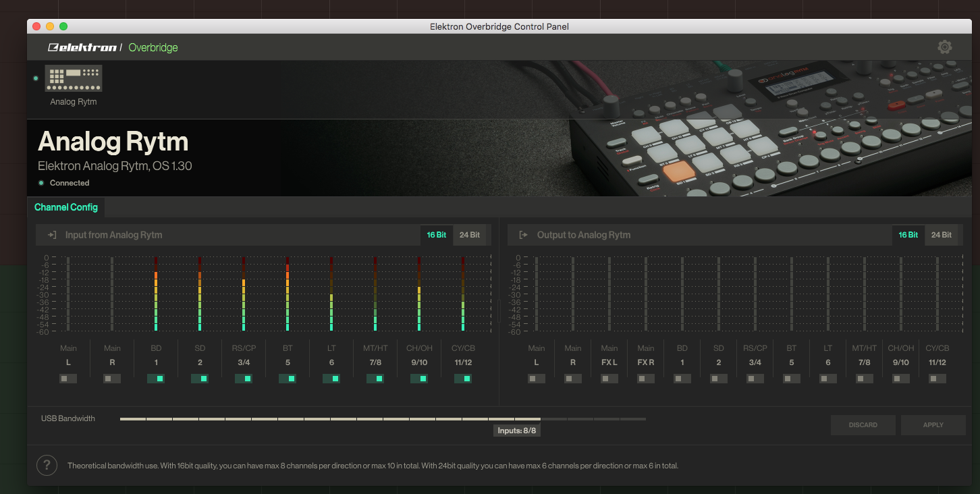The width and height of the screenshot is (980, 494).
Task: Enable the MT/HT 7/8 output channel toggle
Action: [865, 379]
